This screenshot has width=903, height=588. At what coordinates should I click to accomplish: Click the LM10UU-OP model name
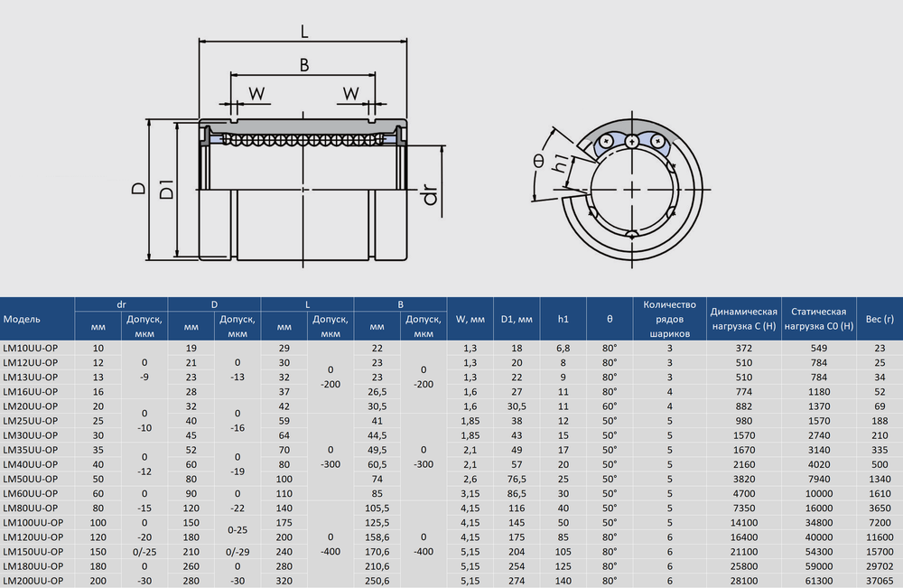(30, 348)
